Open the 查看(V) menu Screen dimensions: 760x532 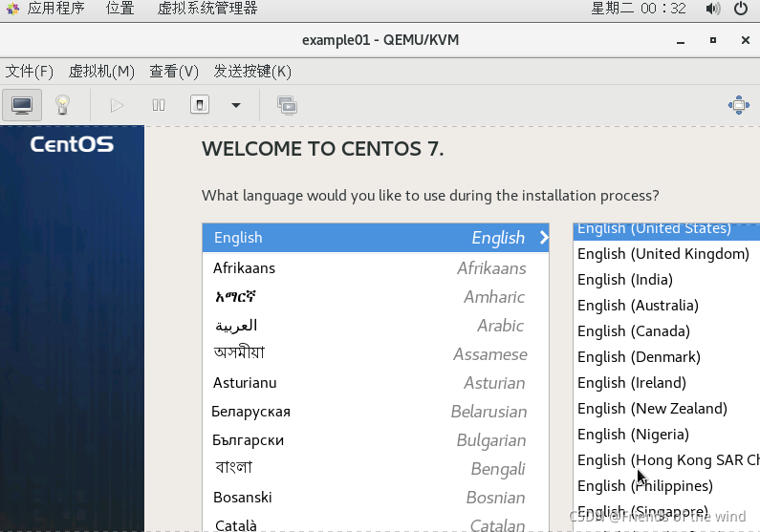click(x=174, y=72)
